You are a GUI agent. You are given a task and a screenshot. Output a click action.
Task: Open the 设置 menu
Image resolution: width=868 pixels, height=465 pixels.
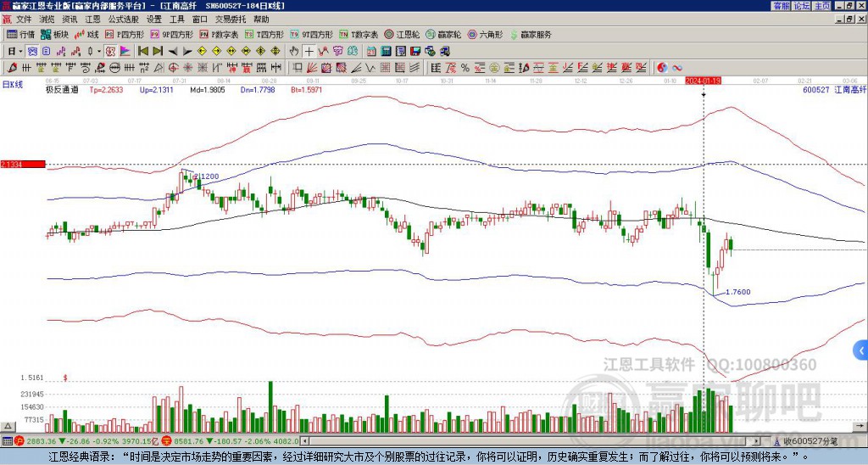(154, 20)
